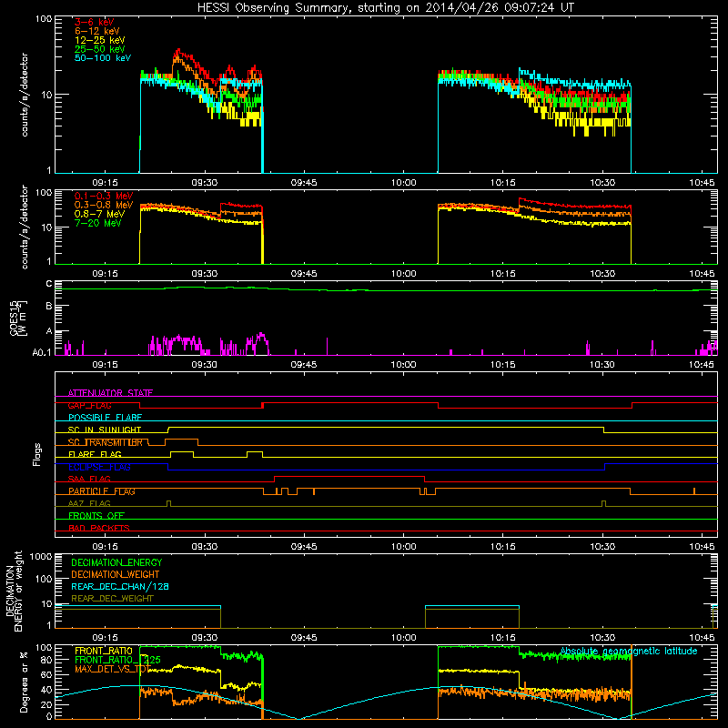Select the FLARE_FLAG label
Screen dimensions: 728x728
[x=95, y=454]
